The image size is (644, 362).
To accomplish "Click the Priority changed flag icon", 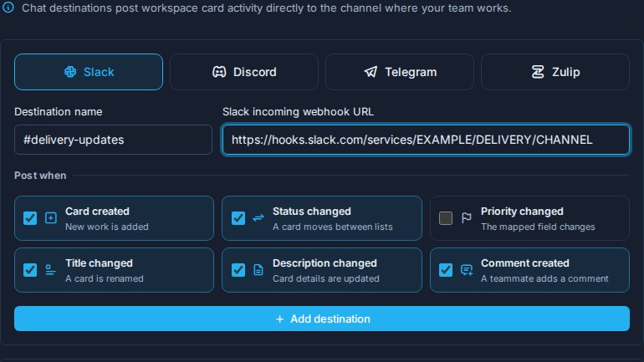I will coord(466,218).
